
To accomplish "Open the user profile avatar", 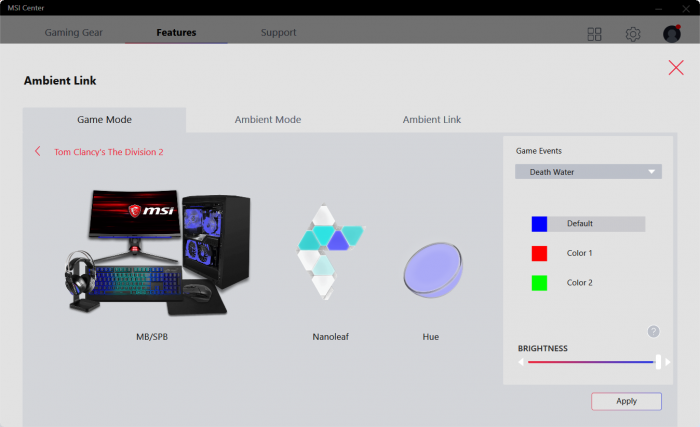I will click(x=672, y=33).
